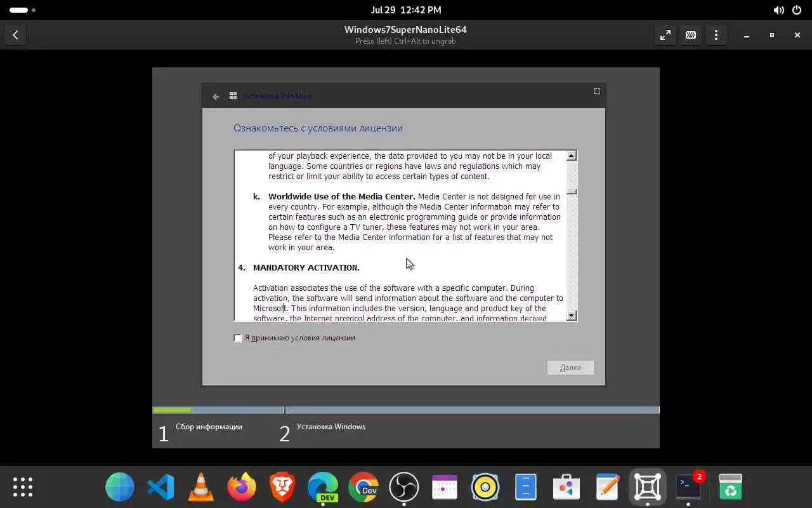
Task: Open the purple calendar app in the dock
Action: [x=445, y=487]
